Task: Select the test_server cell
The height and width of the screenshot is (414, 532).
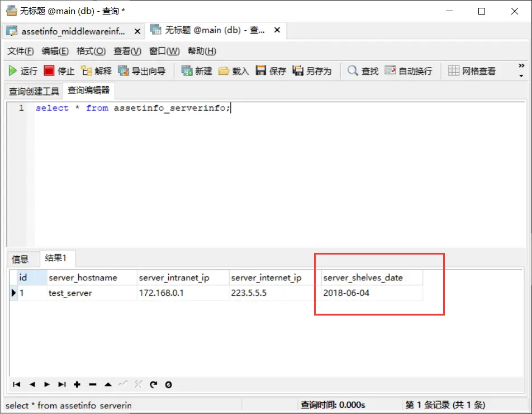Action: (x=92, y=293)
